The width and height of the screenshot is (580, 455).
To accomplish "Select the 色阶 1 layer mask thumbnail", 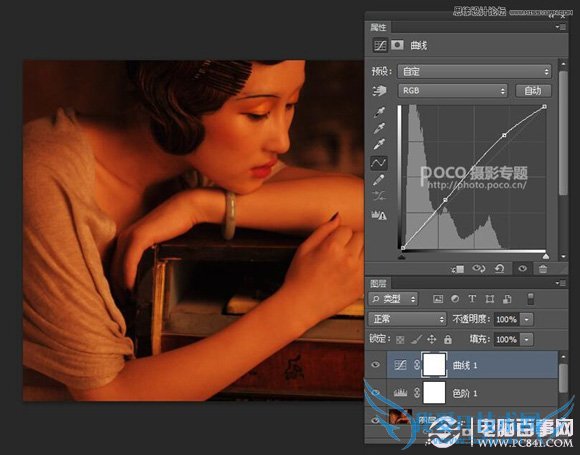I will 434,392.
